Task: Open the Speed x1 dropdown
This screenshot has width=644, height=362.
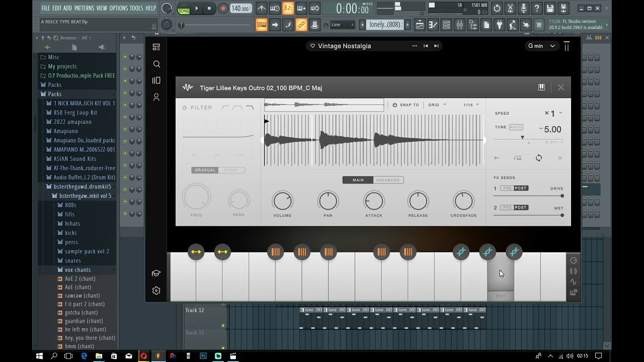Action: [553, 113]
